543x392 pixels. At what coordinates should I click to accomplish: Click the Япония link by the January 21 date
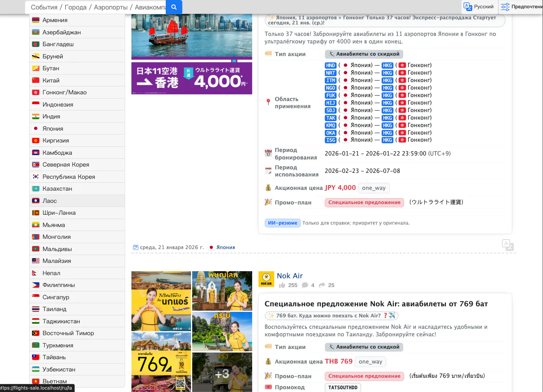pyautogui.click(x=225, y=248)
